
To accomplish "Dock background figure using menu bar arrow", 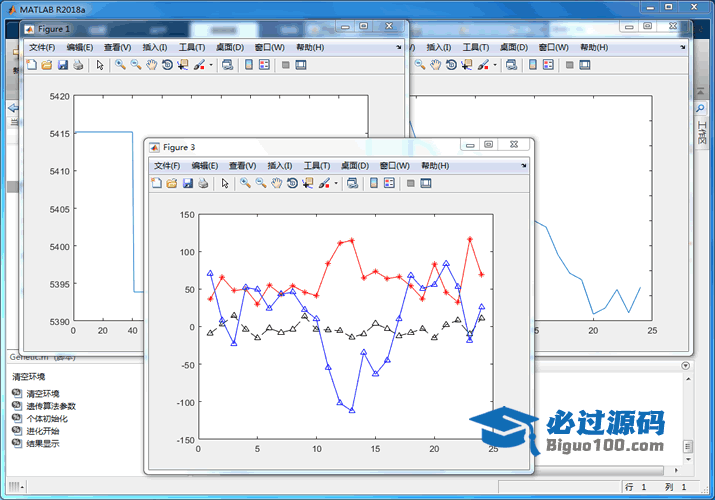I will click(683, 47).
